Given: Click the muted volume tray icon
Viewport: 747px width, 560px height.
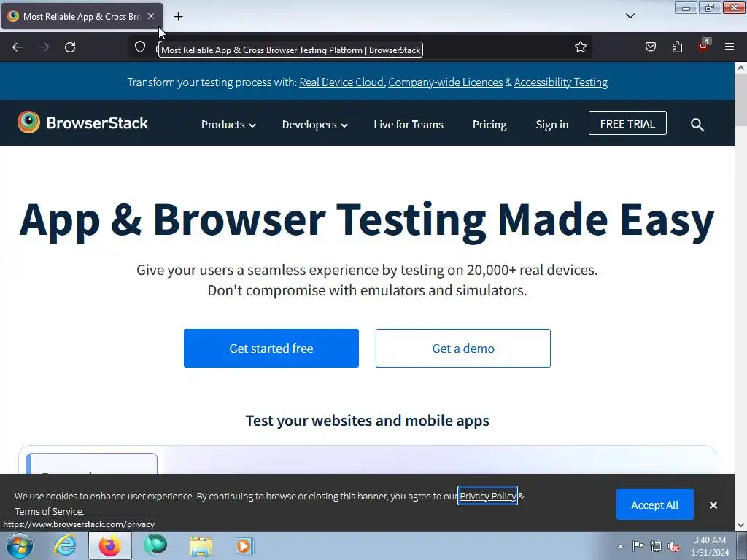Looking at the screenshot, I should click(673, 546).
